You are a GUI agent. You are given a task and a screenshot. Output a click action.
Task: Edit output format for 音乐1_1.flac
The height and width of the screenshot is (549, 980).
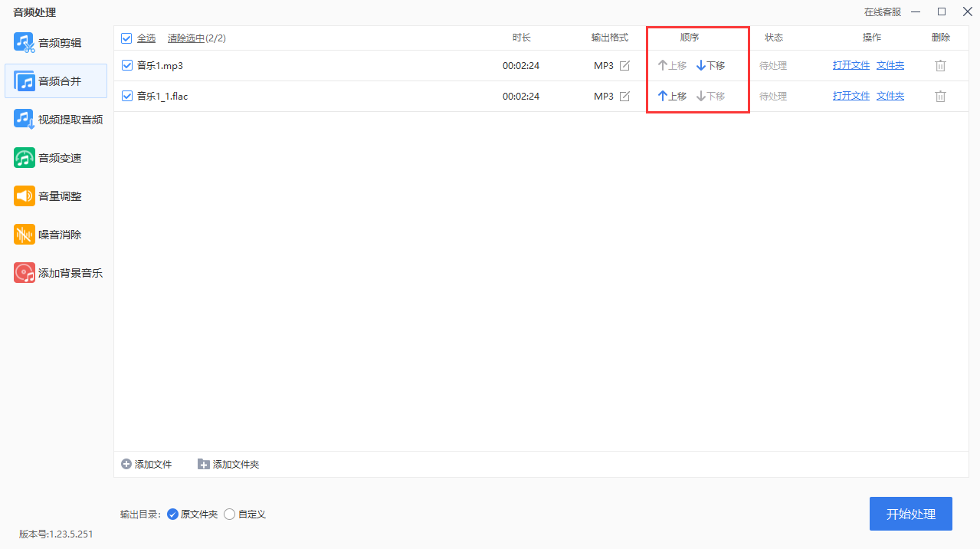click(x=624, y=97)
